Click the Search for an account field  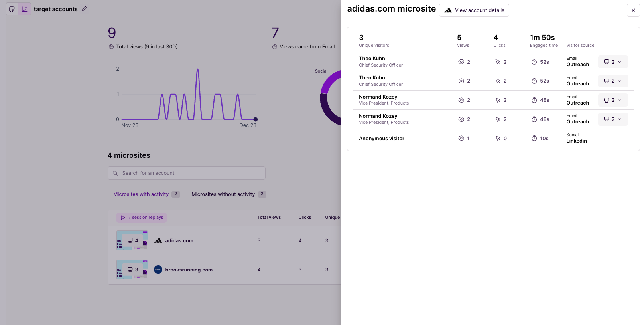click(186, 173)
